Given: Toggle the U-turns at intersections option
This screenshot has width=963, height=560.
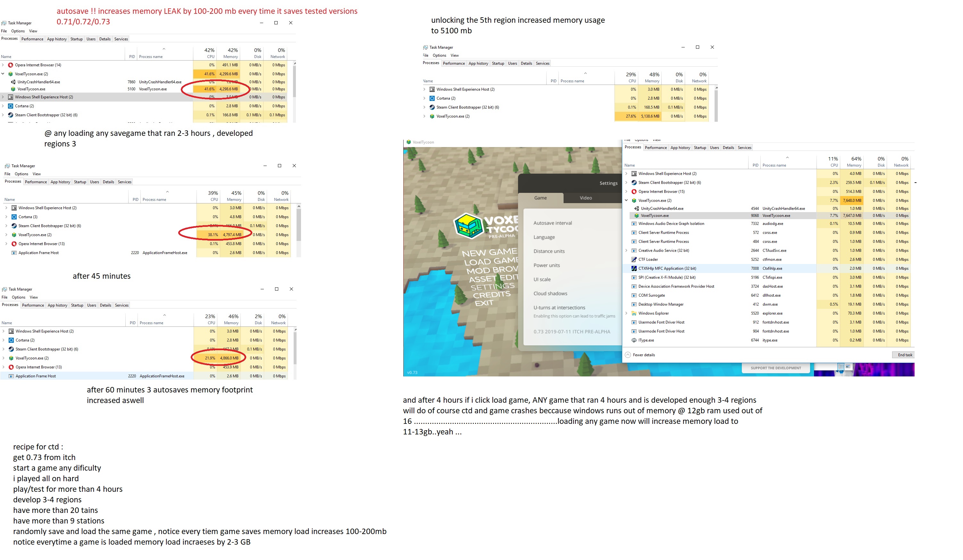Looking at the screenshot, I should [x=559, y=308].
